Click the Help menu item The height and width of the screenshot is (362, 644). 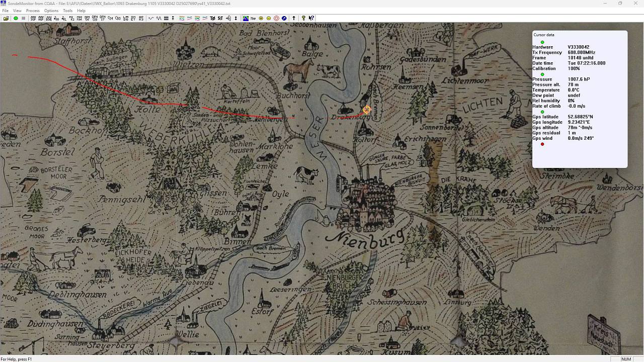[x=81, y=11]
